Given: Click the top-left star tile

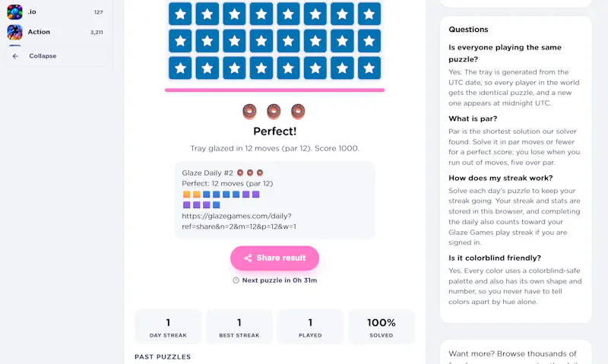Looking at the screenshot, I should click(x=180, y=14).
